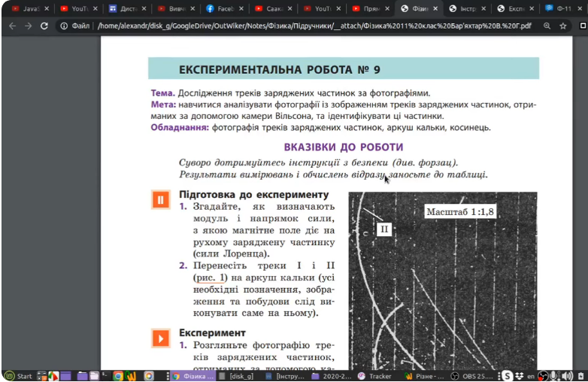
Task: Click the 'Масштаб 1:1,8' label on photo
Action: [459, 212]
